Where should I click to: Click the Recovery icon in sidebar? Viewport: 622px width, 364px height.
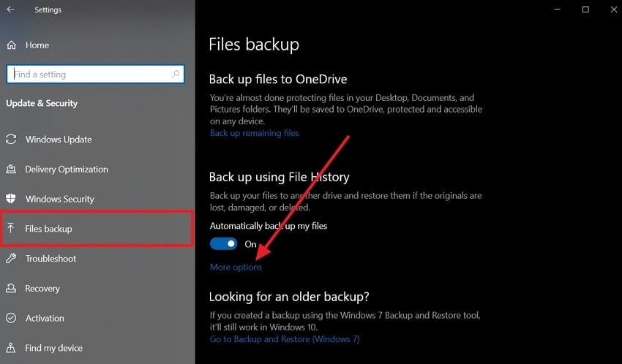click(x=11, y=289)
